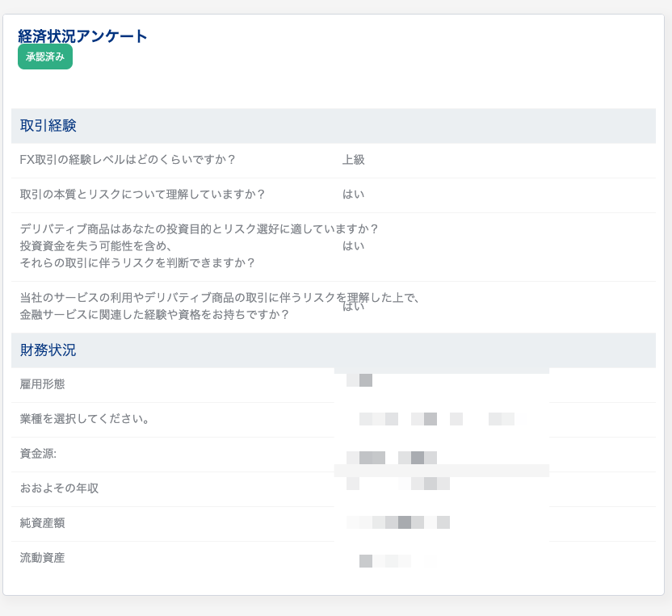672x616 pixels.
Task: Click the 経済状況アンケート heading
Action: point(82,36)
